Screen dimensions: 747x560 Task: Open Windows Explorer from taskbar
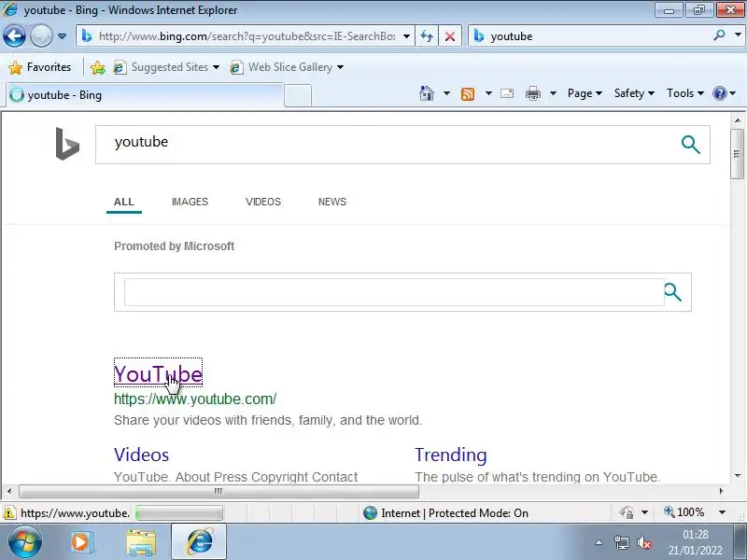141,542
